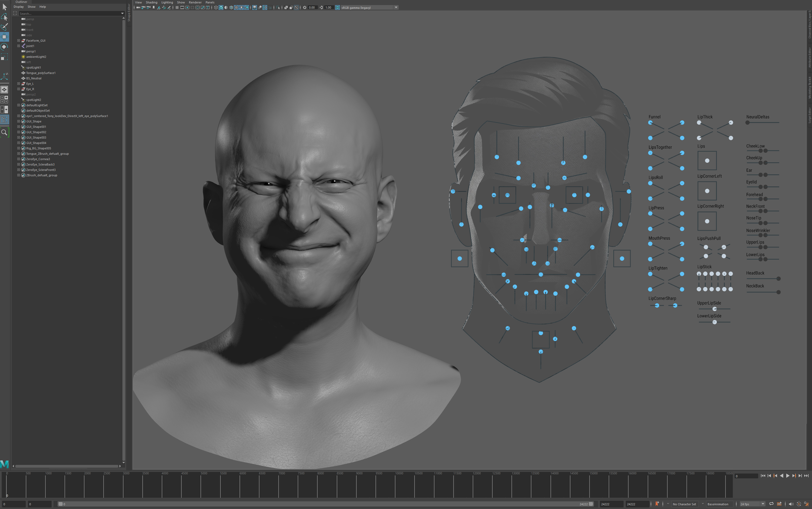The image size is (812, 509).
Task: Open the 24 fps frame rate dropdown
Action: (x=753, y=504)
